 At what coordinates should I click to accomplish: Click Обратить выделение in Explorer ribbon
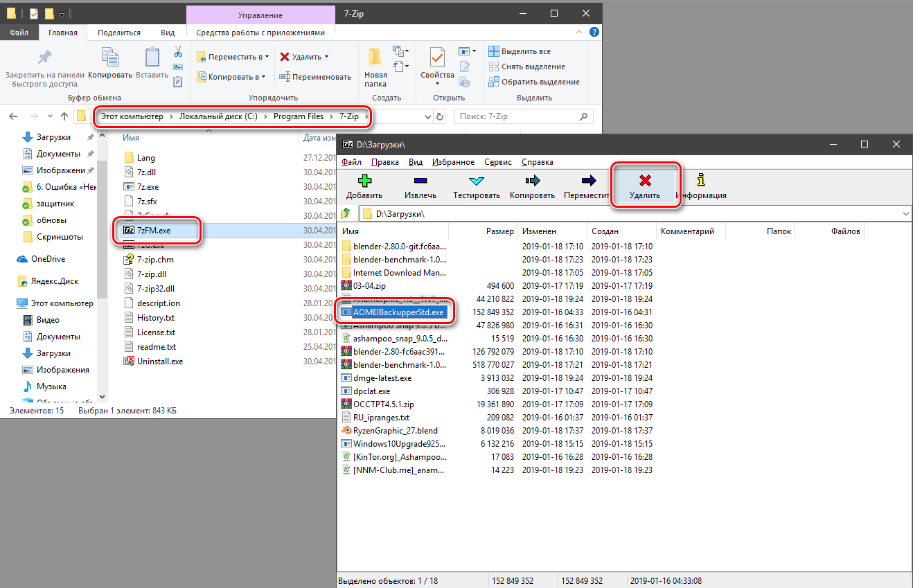[x=533, y=82]
